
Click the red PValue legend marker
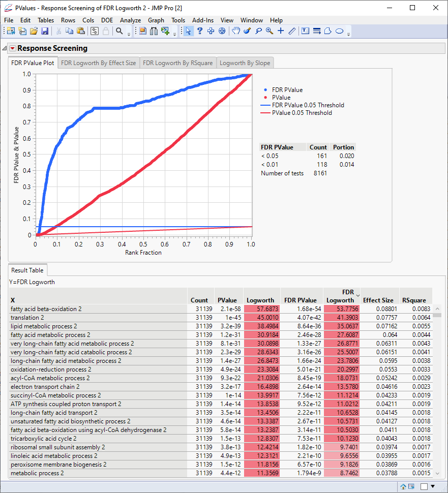(265, 98)
